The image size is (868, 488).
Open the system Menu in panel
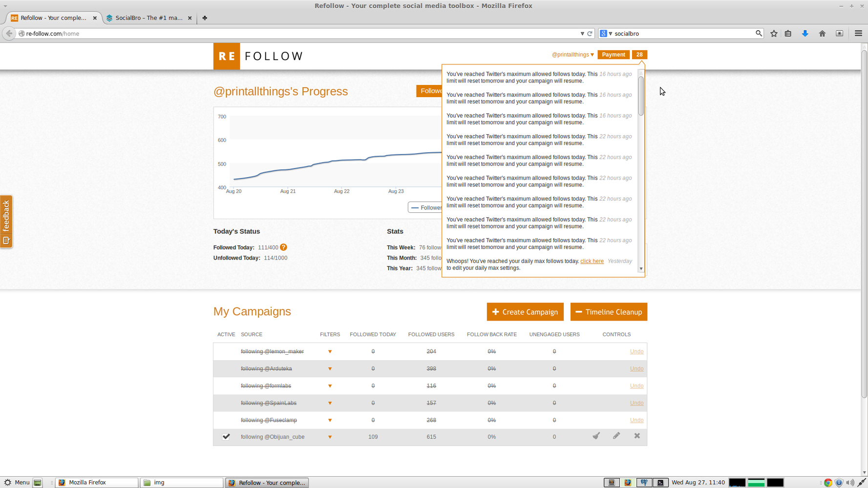click(x=17, y=483)
